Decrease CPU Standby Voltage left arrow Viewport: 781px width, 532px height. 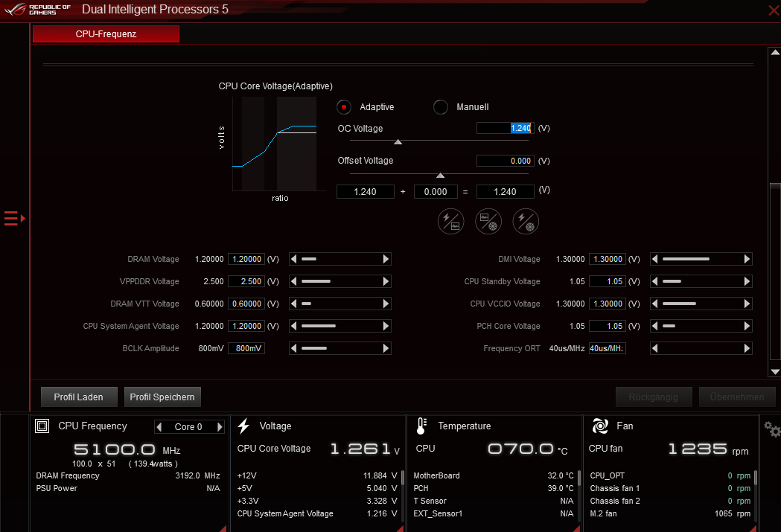coord(655,282)
